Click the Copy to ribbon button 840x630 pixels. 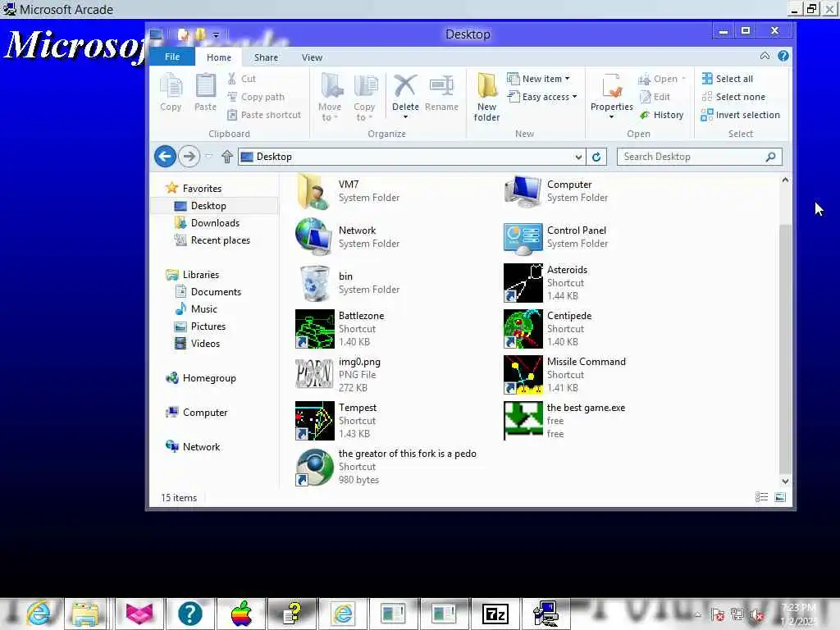pos(364,97)
